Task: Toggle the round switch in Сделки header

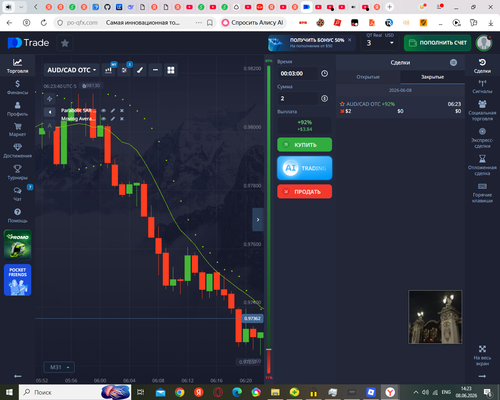Action: tap(453, 62)
